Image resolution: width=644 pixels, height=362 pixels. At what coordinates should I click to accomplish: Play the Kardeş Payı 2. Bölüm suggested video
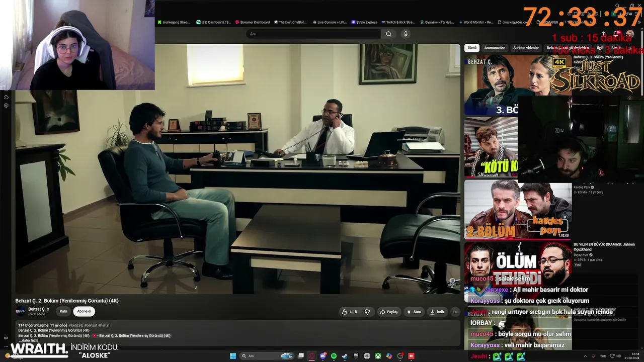click(x=518, y=210)
